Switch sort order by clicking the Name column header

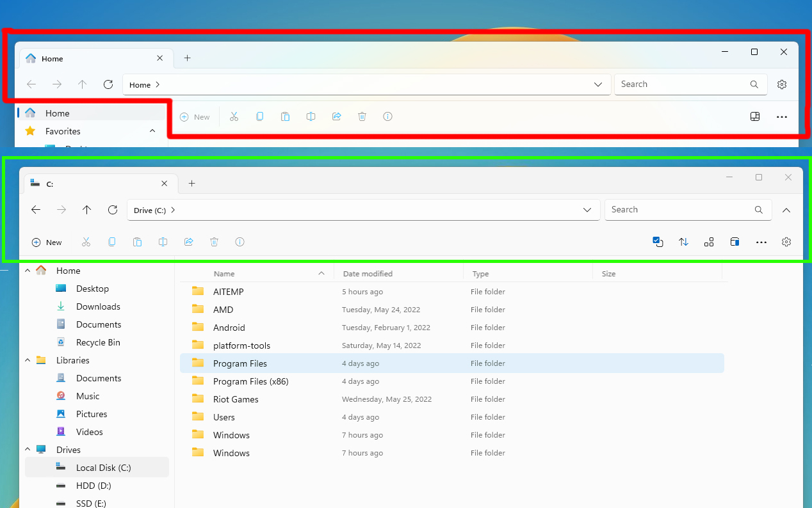(x=224, y=273)
